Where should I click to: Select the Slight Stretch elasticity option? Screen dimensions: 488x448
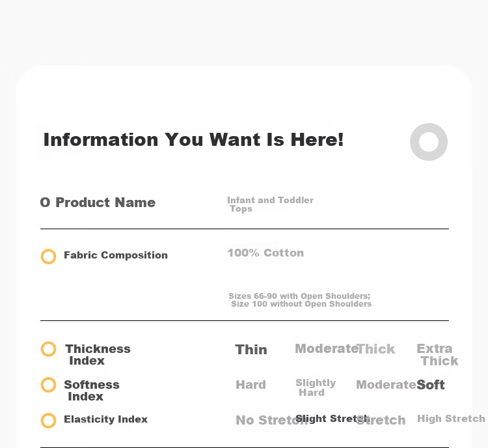332,419
